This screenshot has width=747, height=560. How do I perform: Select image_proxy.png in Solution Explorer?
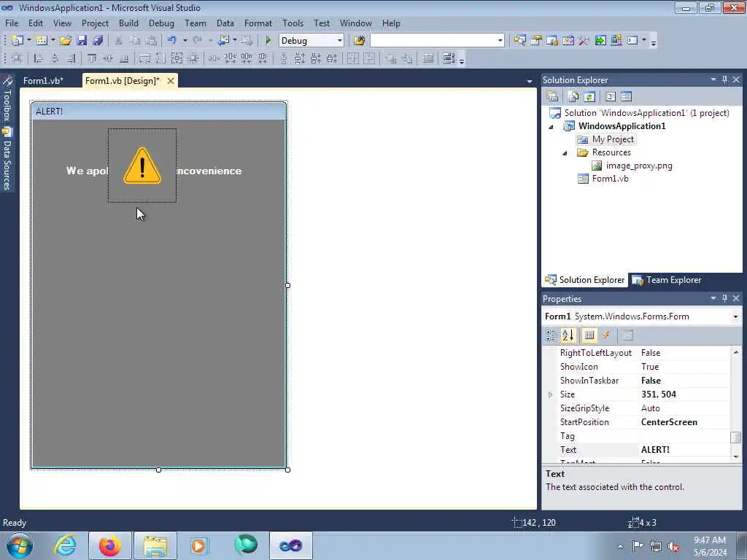pyautogui.click(x=639, y=166)
